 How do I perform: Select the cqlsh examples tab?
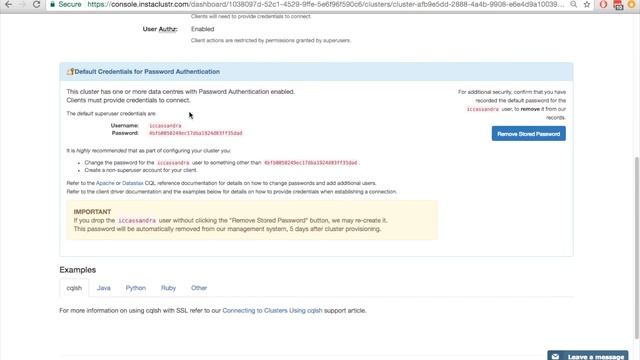pos(74,288)
